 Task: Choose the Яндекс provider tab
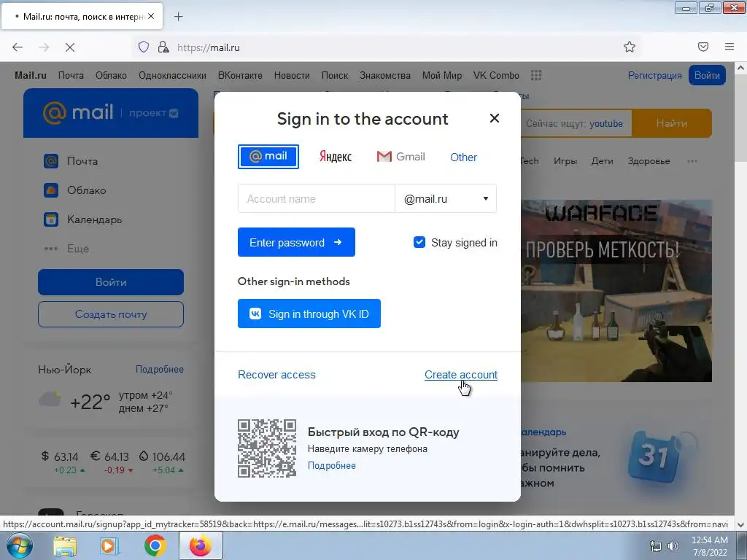click(336, 157)
